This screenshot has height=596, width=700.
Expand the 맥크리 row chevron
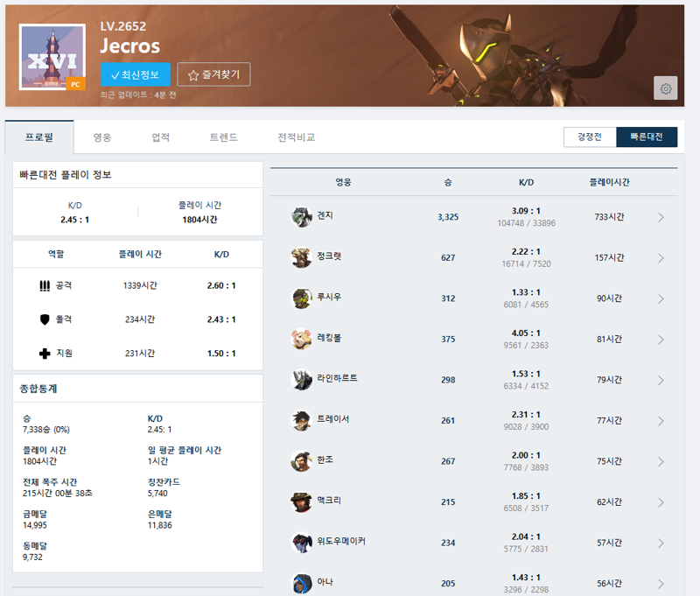[661, 502]
